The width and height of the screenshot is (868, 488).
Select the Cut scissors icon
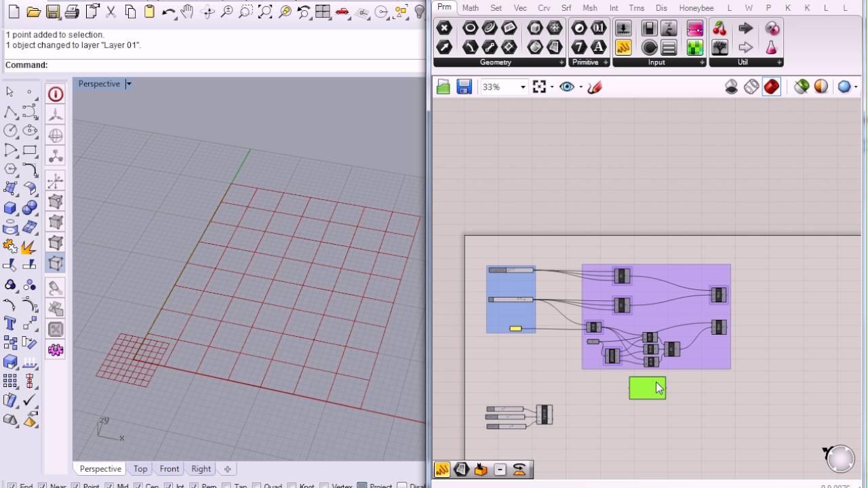111,12
